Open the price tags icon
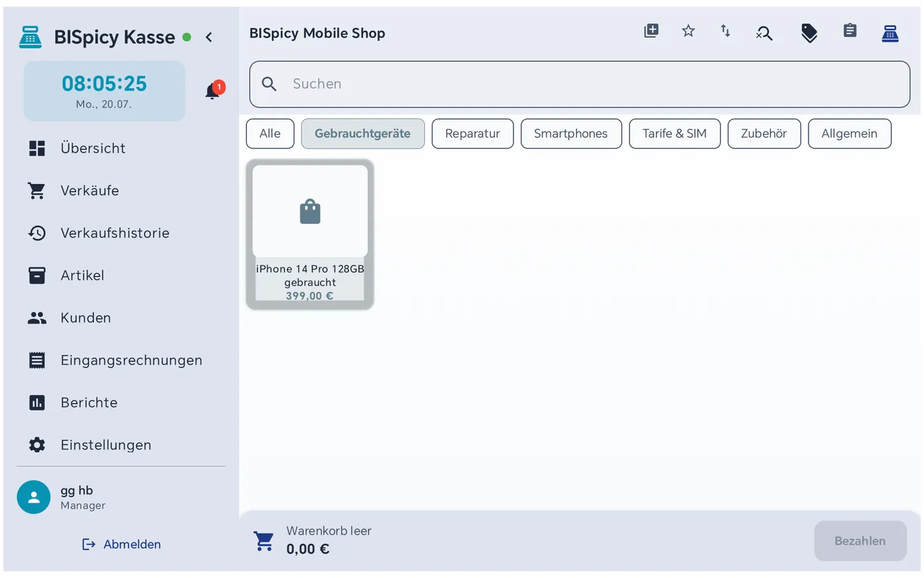Image resolution: width=924 pixels, height=578 pixels. [809, 32]
